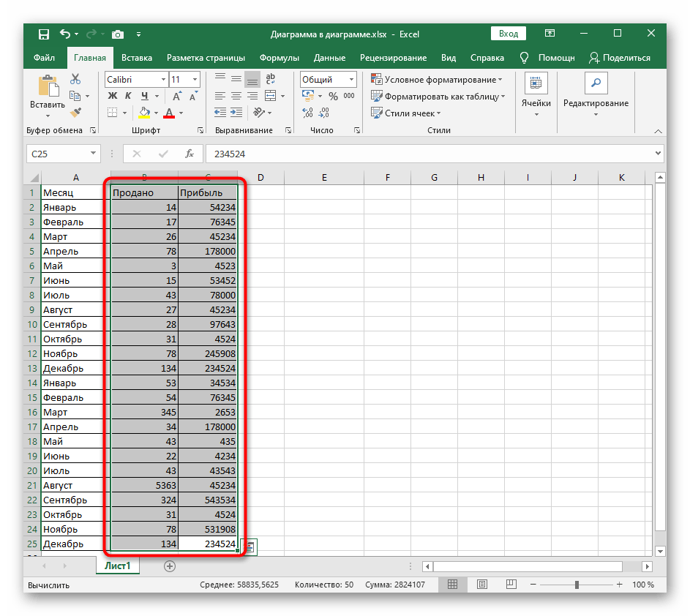Click the fill color bucket icon
Viewport: 690px width, 616px height.
(x=144, y=113)
